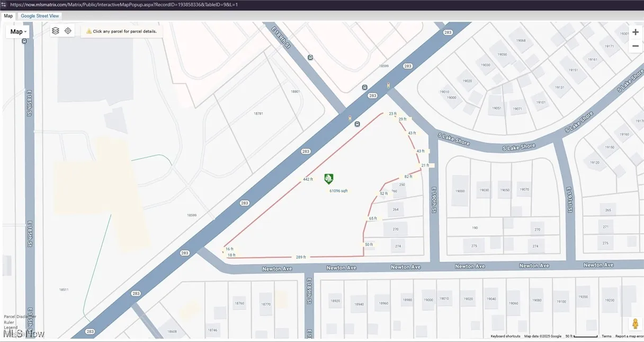Open the Legend link

[11, 327]
